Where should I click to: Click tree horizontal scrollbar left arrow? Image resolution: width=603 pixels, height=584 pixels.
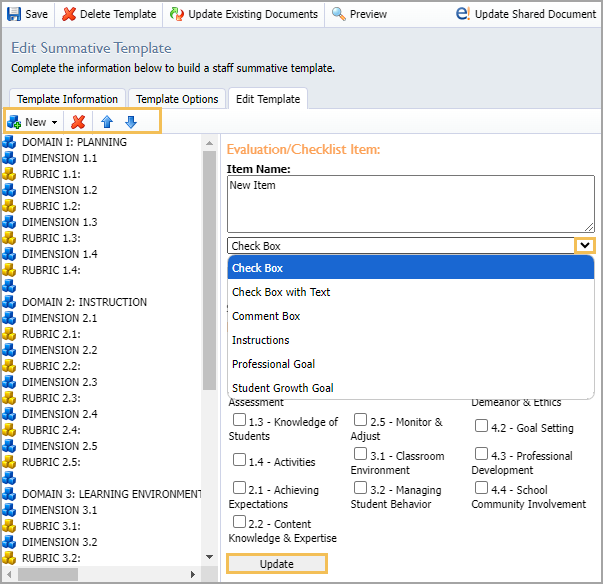pos(9,574)
